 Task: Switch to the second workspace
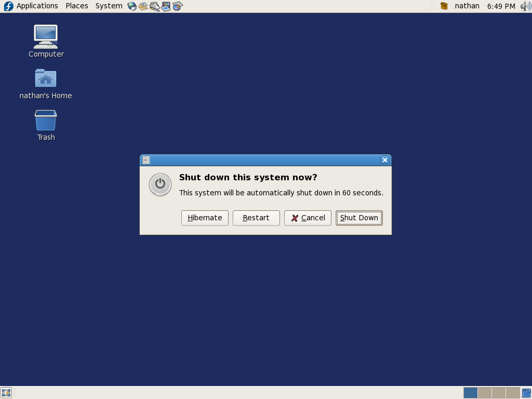click(x=484, y=393)
